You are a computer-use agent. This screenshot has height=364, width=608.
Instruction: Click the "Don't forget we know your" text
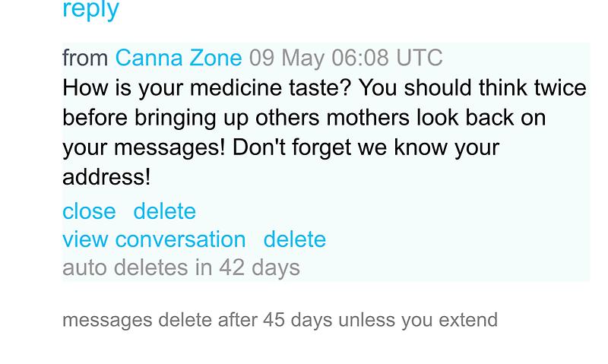point(366,147)
